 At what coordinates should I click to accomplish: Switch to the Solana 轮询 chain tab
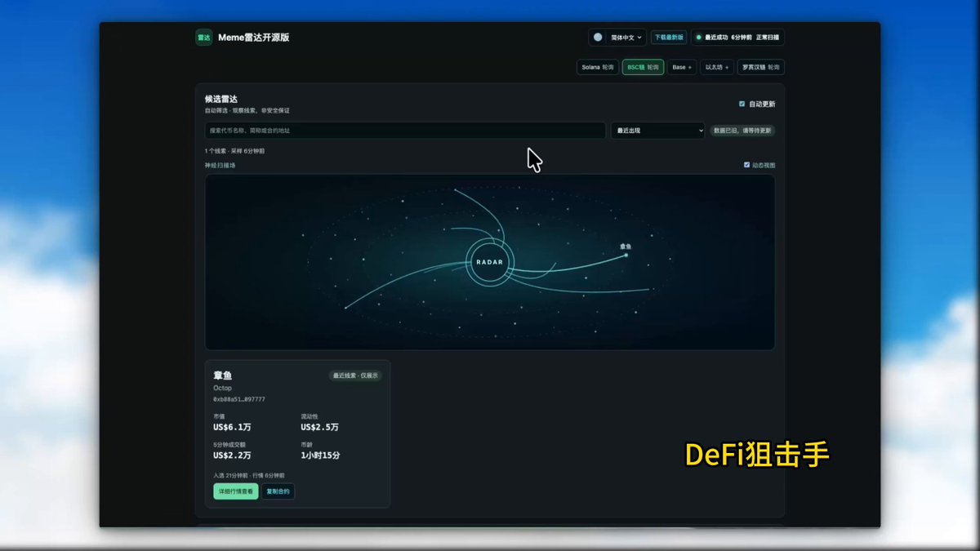(598, 67)
